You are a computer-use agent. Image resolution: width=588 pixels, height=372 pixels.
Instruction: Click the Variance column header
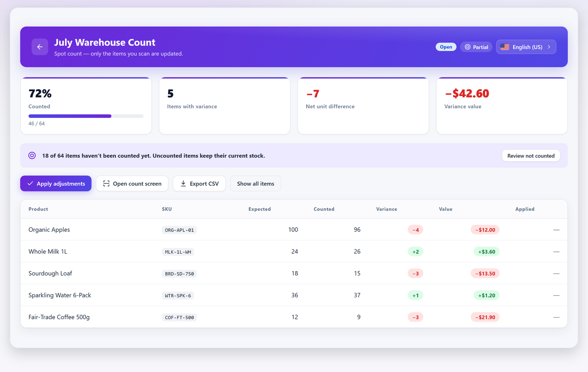[x=387, y=209]
